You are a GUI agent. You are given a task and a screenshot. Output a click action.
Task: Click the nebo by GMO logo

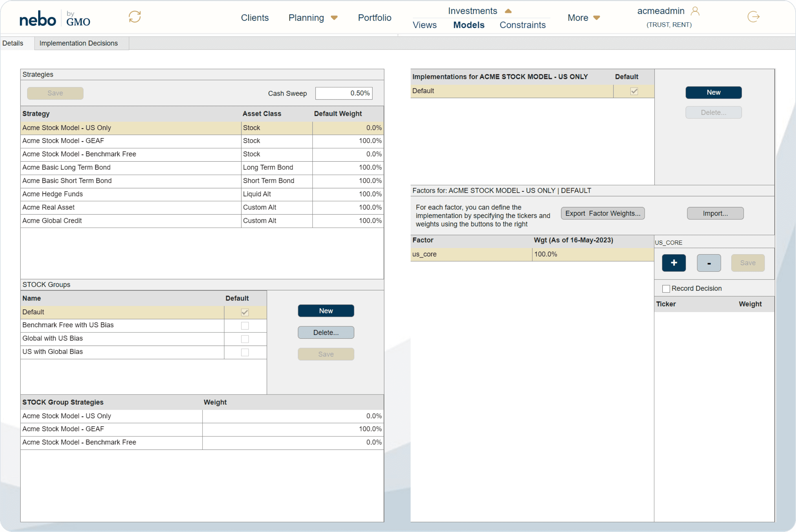[x=55, y=18]
